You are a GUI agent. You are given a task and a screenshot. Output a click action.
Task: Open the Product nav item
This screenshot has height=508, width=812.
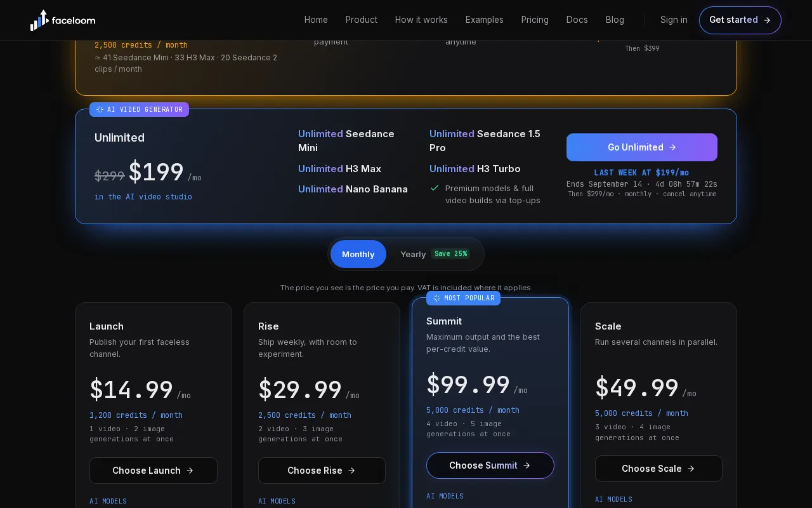(x=362, y=20)
